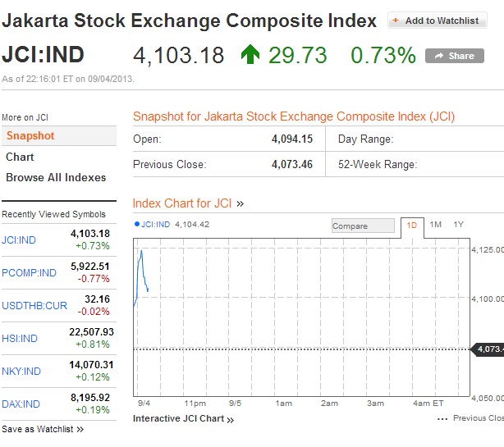Type in the Compare input field
Viewport: 504px width, 447px height.
(x=362, y=226)
